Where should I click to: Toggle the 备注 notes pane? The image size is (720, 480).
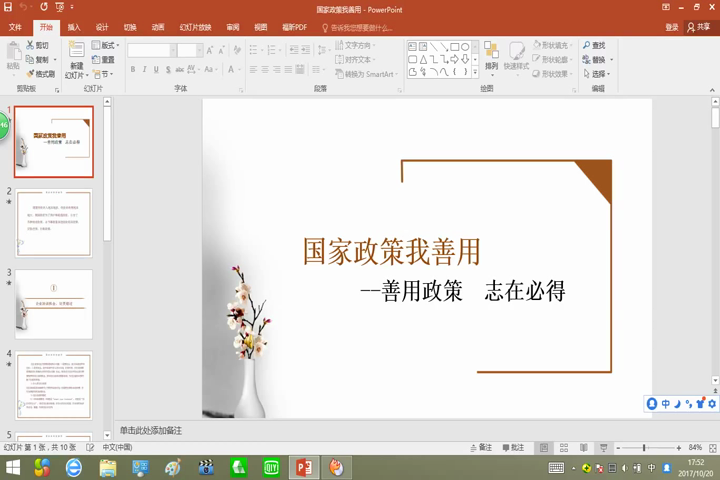480,448
